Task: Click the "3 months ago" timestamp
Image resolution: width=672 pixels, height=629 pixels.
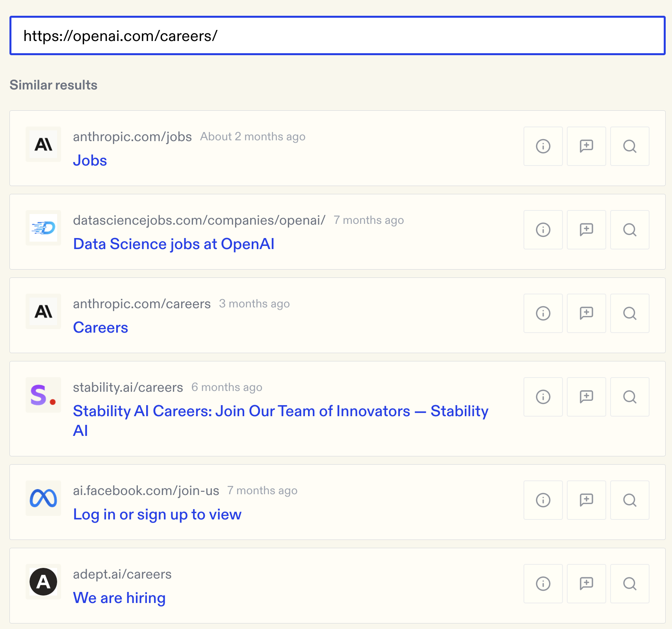Action: point(254,304)
